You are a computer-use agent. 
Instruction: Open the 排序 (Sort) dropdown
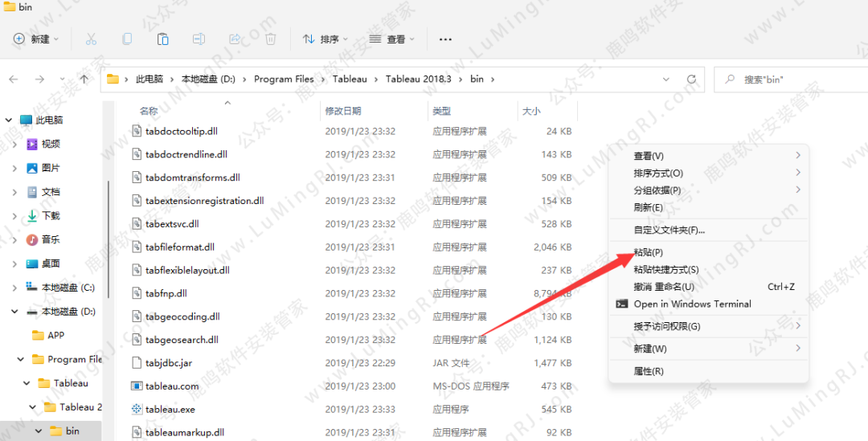pyautogui.click(x=325, y=39)
